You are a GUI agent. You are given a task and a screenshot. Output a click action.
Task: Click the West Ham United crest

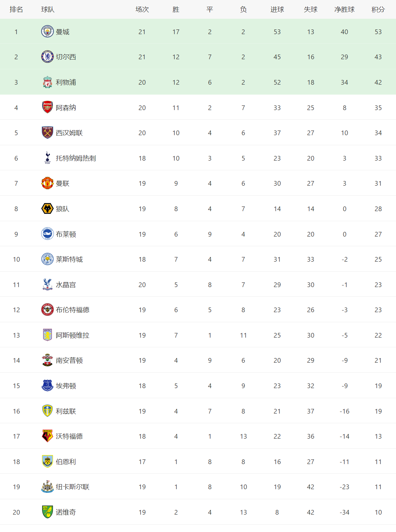click(x=47, y=133)
